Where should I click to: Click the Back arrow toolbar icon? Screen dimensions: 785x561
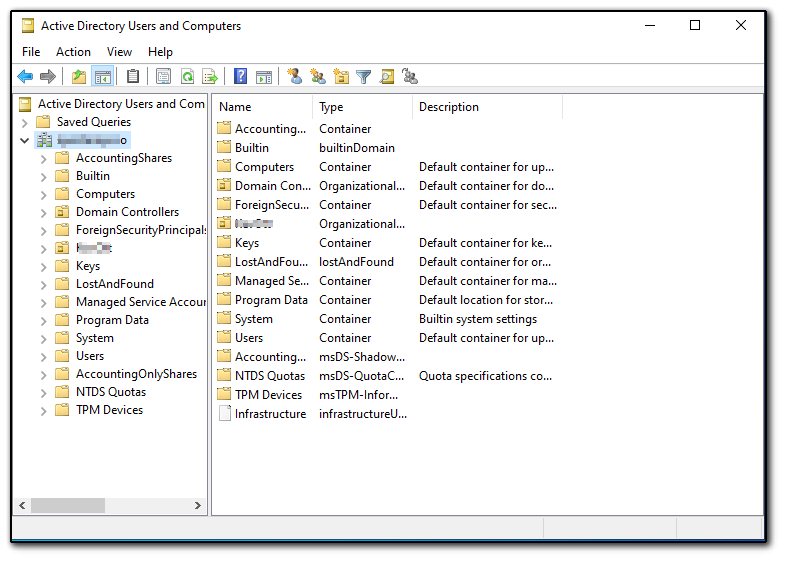tap(25, 77)
